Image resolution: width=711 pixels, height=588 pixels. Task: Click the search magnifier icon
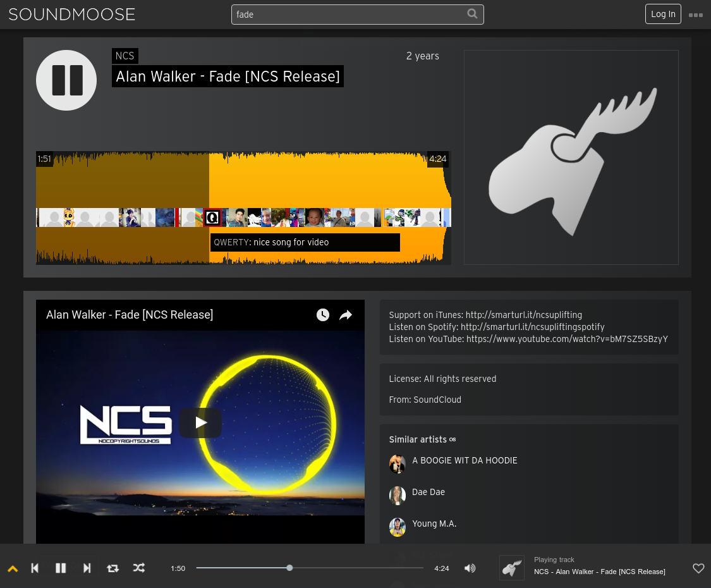tap(472, 14)
